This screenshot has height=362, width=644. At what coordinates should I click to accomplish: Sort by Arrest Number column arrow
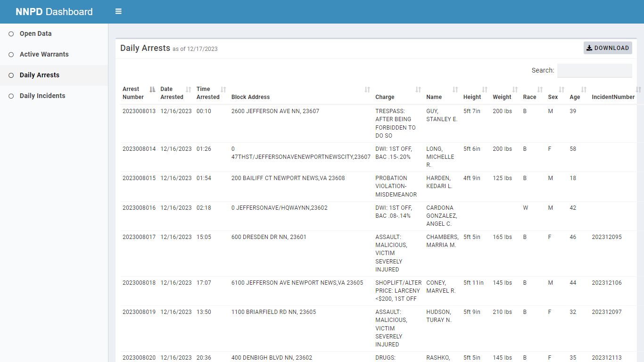point(152,90)
